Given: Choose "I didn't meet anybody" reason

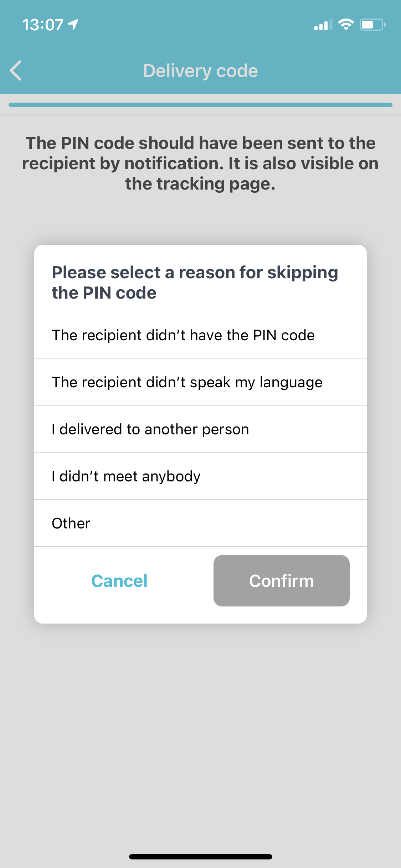Looking at the screenshot, I should pyautogui.click(x=200, y=476).
